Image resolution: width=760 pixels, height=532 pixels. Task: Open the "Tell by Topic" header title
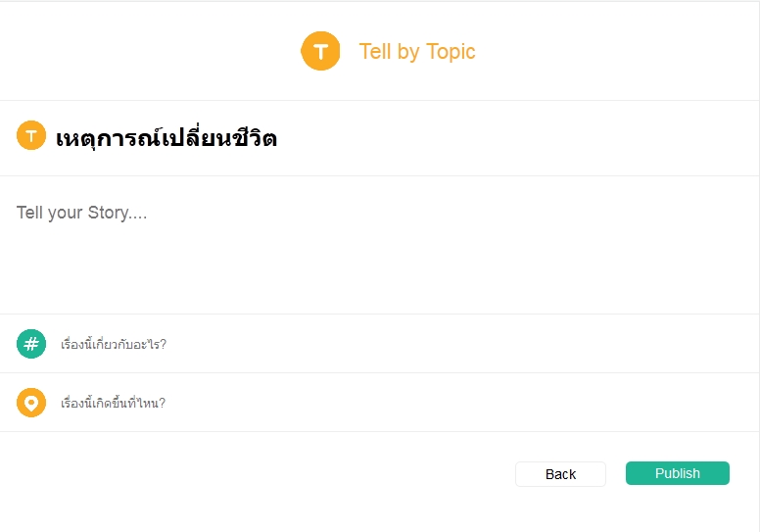[417, 52]
